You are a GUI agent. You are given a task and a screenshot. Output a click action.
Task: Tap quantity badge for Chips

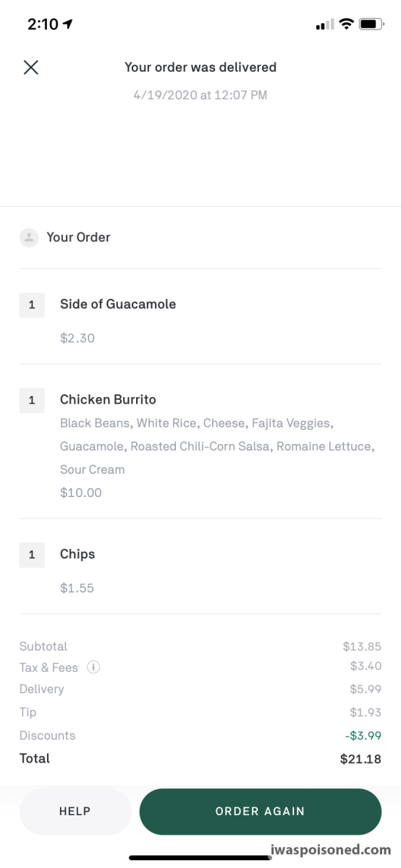[32, 555]
